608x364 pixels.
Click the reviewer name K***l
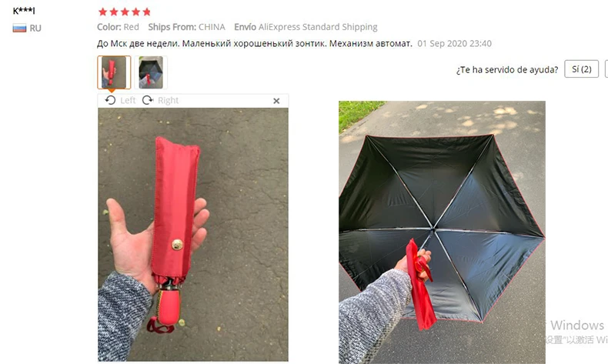tap(24, 11)
